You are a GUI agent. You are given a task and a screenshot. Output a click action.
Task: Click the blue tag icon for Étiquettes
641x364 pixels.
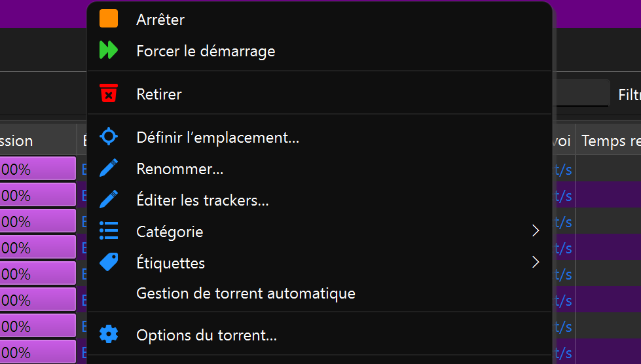coord(108,263)
